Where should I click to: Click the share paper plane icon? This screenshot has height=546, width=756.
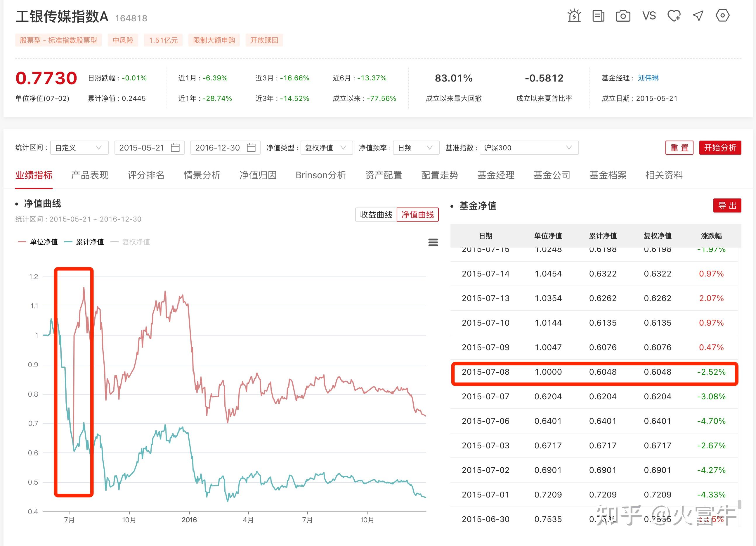pos(698,16)
